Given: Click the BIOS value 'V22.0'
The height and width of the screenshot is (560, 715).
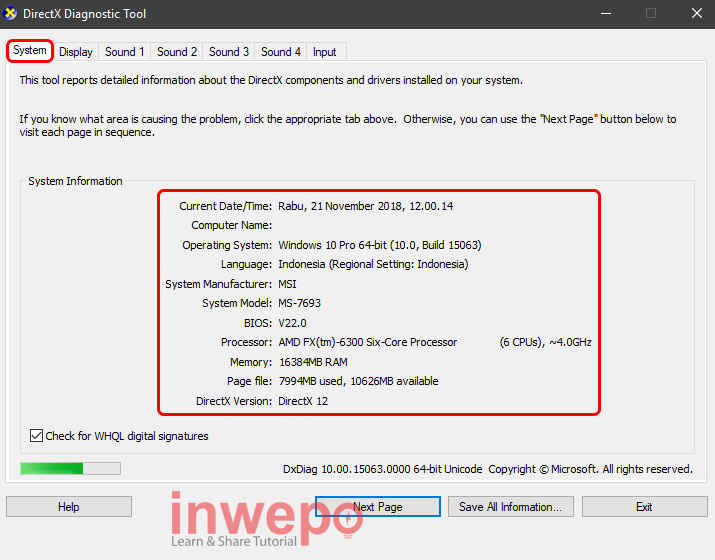Looking at the screenshot, I should tap(292, 323).
